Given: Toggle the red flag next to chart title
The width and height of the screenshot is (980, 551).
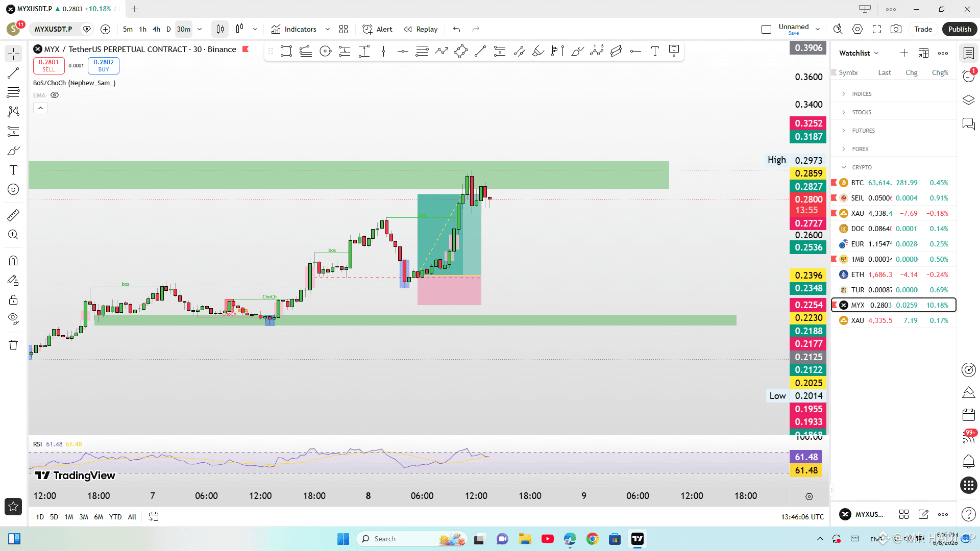Looking at the screenshot, I should pyautogui.click(x=246, y=49).
